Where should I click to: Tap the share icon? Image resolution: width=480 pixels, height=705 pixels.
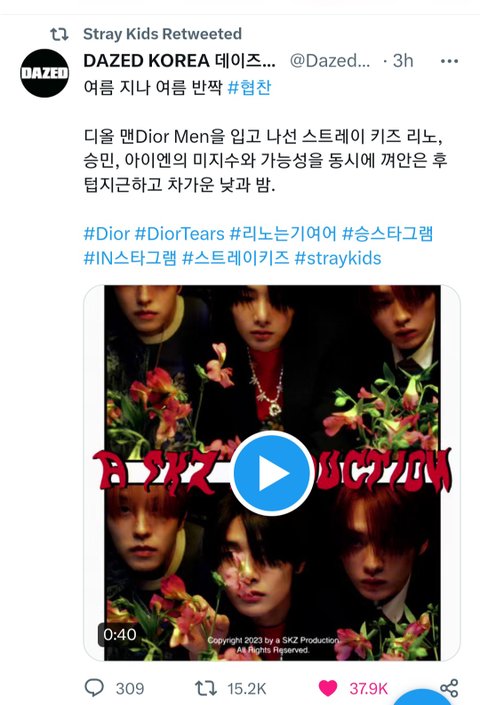point(449,688)
